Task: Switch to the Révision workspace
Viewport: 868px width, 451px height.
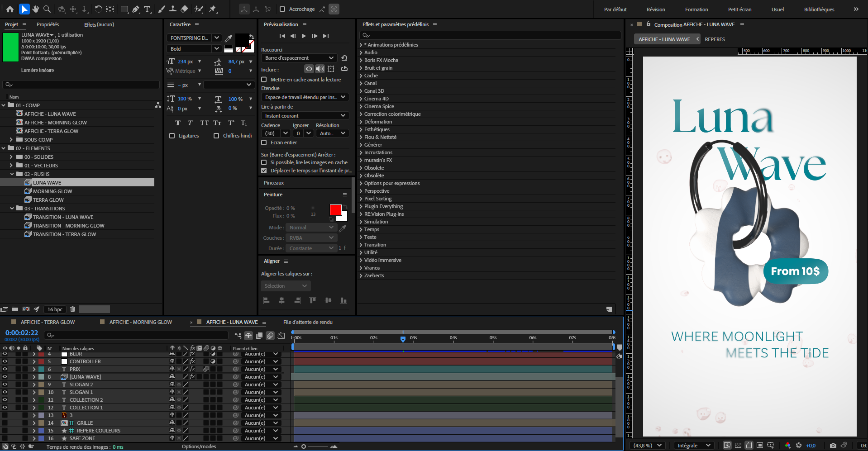Action: (x=656, y=9)
